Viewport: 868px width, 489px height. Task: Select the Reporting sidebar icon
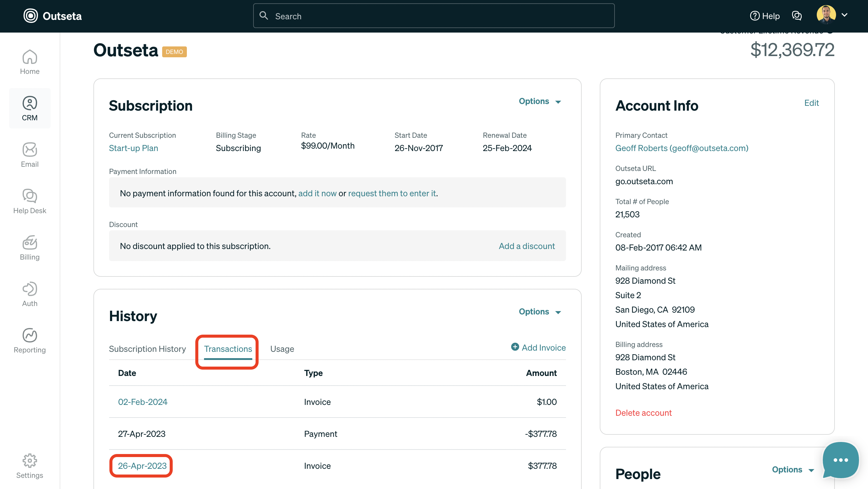point(30,340)
